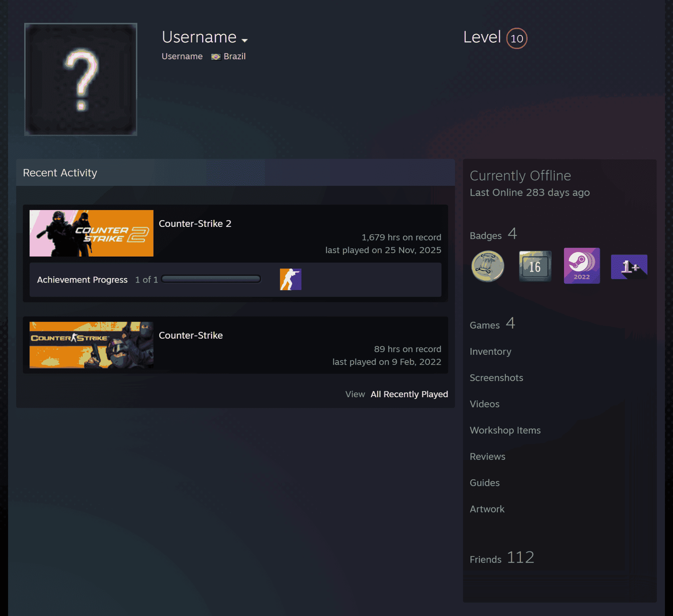Viewport: 673px width, 616px height.
Task: View All Recently Played games
Action: (x=409, y=394)
